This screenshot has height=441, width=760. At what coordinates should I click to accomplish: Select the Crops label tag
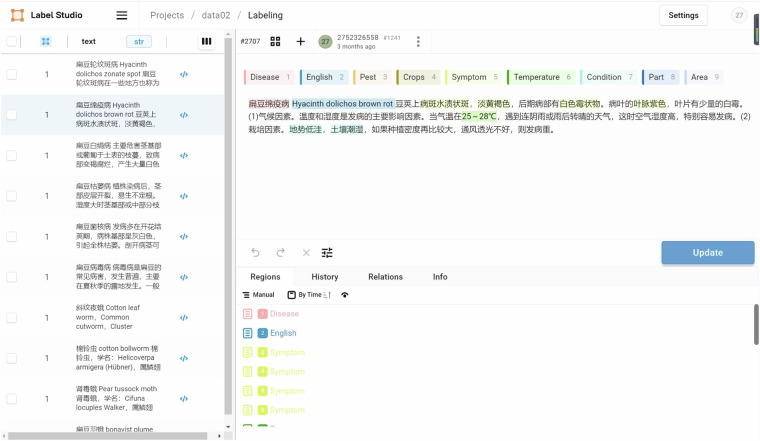(x=418, y=77)
